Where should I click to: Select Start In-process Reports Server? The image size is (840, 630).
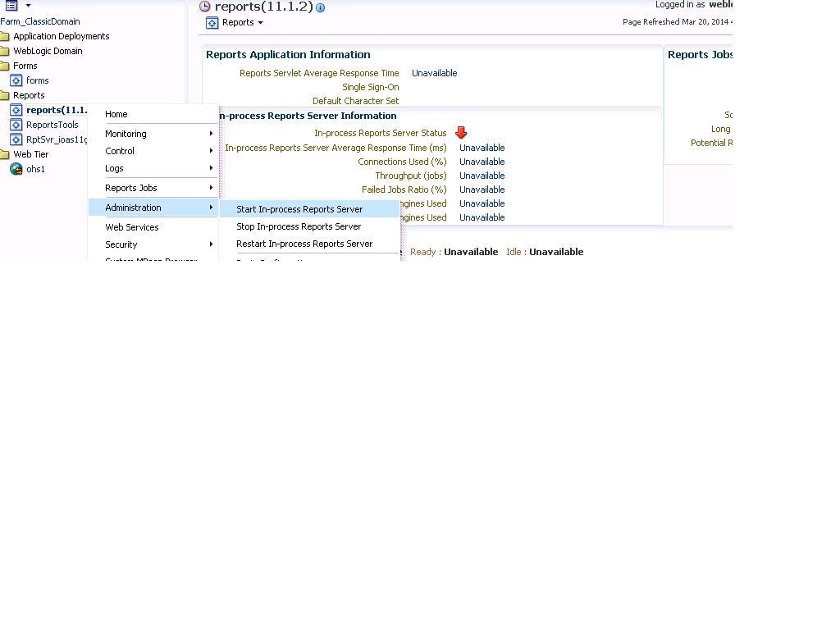click(309, 209)
